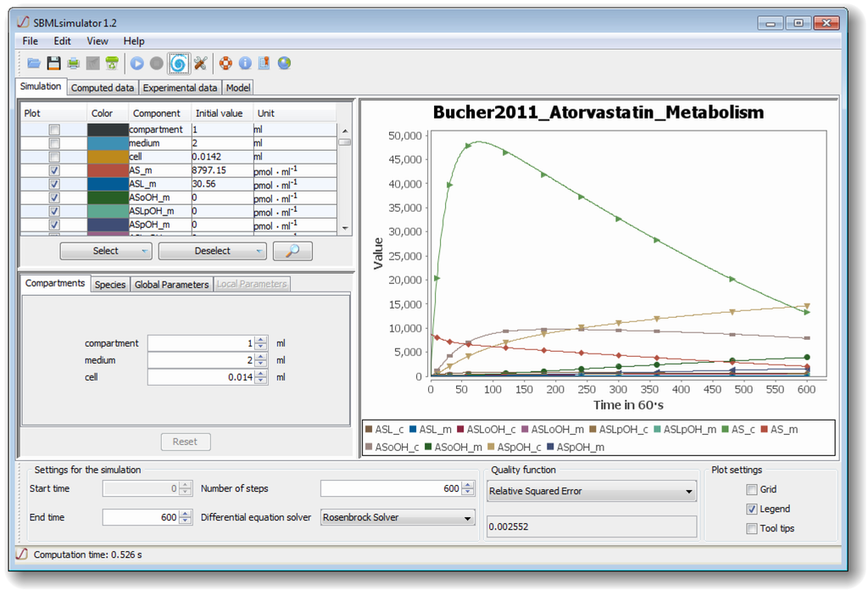Start simulation with the play icon
This screenshot has height=596, width=868.
(137, 63)
